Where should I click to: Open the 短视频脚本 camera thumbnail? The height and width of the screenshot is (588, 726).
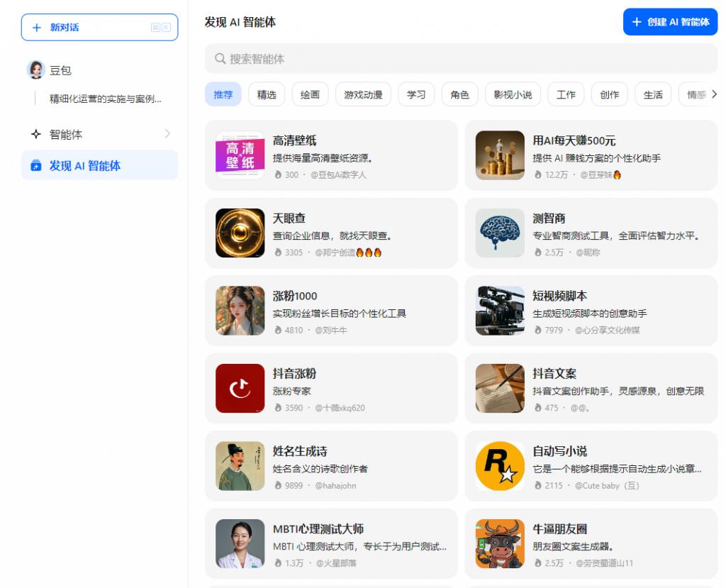point(500,311)
